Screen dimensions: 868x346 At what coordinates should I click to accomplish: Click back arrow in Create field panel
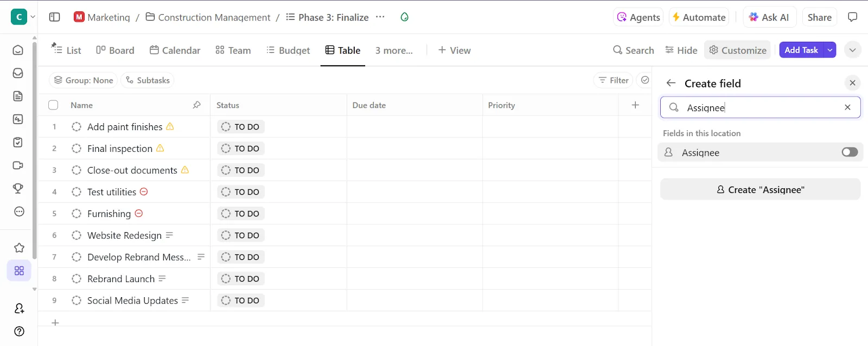[x=671, y=83]
